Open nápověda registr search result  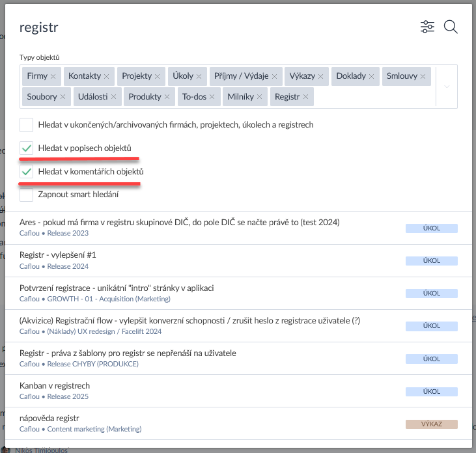pyautogui.click(x=49, y=418)
